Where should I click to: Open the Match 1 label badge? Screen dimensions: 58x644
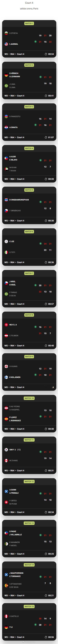29,23
